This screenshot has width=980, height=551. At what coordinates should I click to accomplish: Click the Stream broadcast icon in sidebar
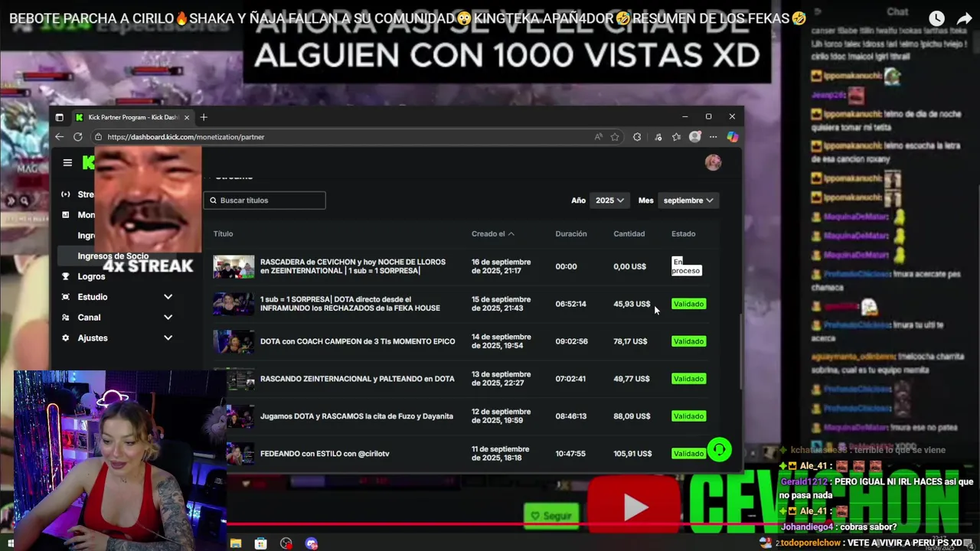point(65,194)
